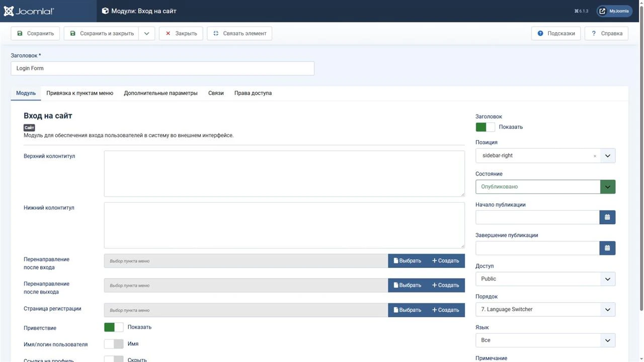Open the Состояние dropdown
Screen dimensions: 644x362
545,187
